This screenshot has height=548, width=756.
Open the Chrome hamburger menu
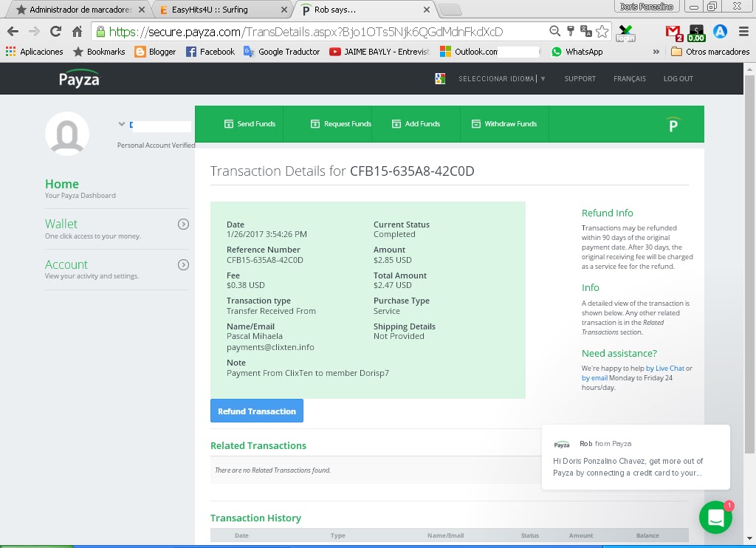coord(743,32)
